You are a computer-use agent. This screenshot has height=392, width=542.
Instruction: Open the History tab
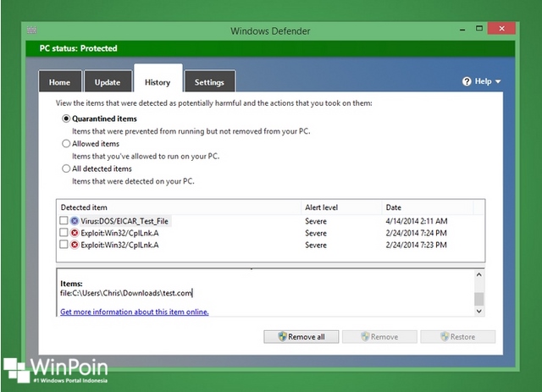point(158,80)
